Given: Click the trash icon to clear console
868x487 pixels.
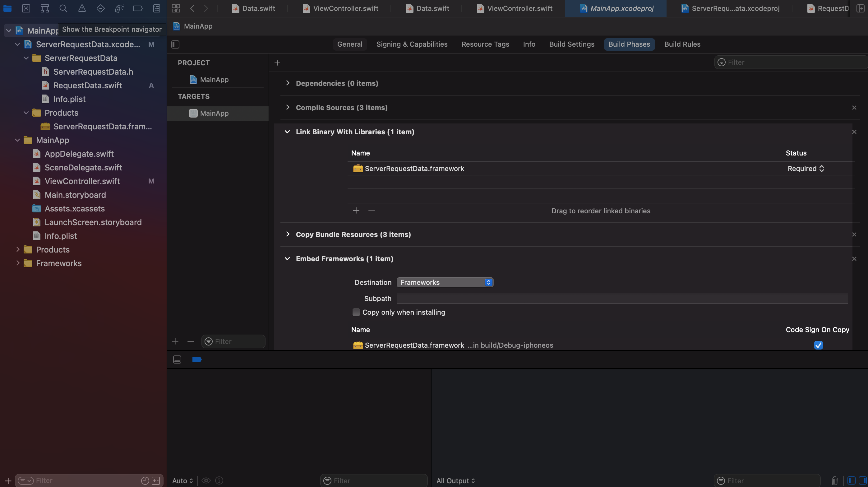Looking at the screenshot, I should (834, 480).
